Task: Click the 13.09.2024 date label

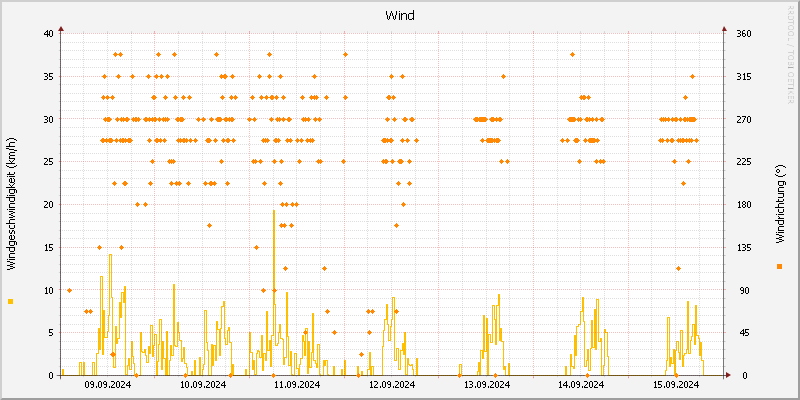Action: pos(487,385)
